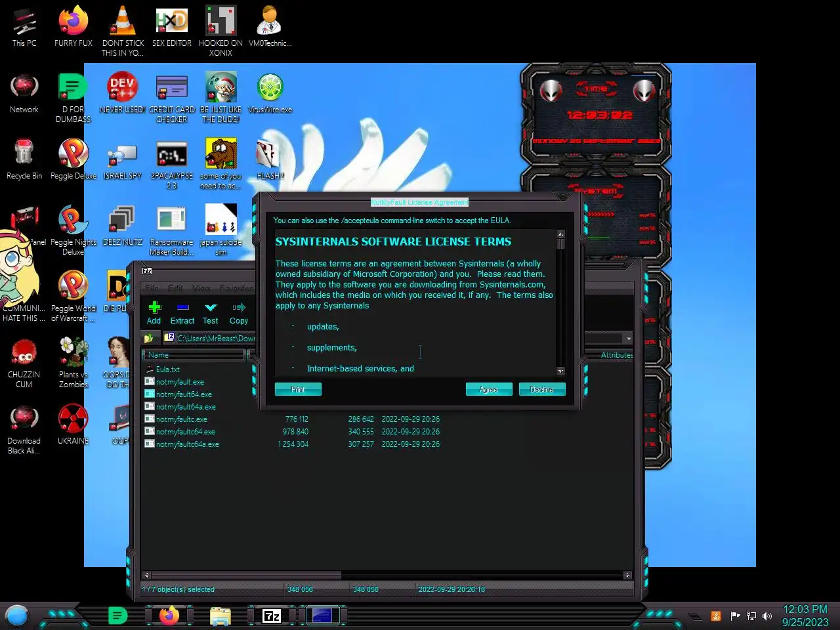The width and height of the screenshot is (840, 630).
Task: Open File Explorer from the taskbar
Action: [x=220, y=616]
